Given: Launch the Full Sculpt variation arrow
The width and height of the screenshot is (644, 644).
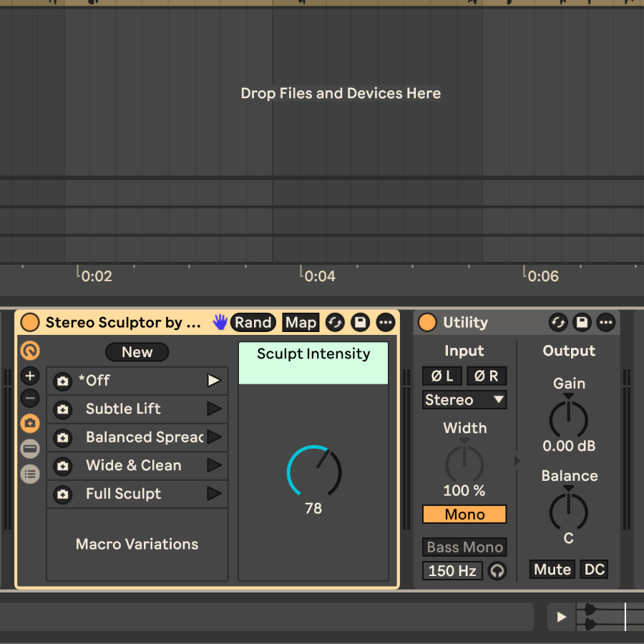Looking at the screenshot, I should tap(214, 494).
